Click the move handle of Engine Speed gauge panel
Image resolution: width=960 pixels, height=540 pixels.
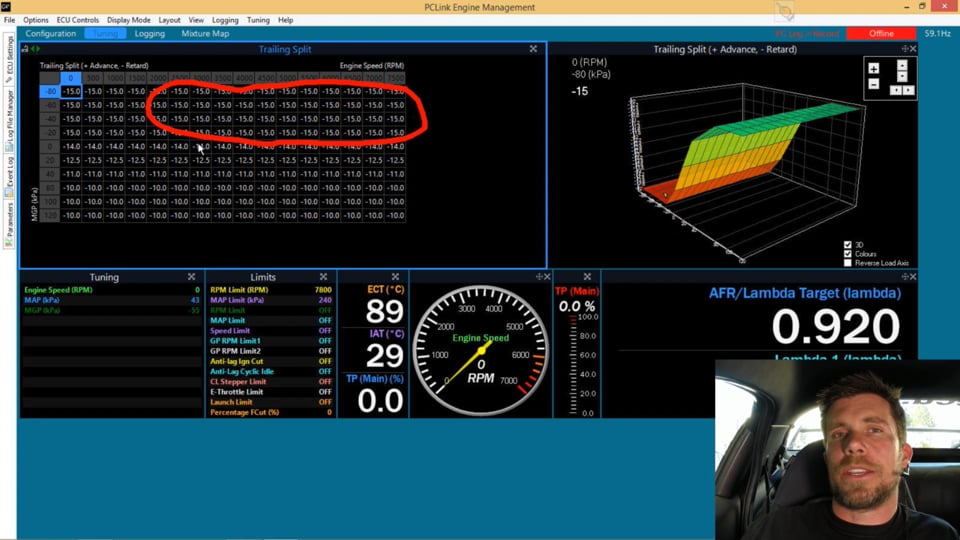pyautogui.click(x=539, y=277)
